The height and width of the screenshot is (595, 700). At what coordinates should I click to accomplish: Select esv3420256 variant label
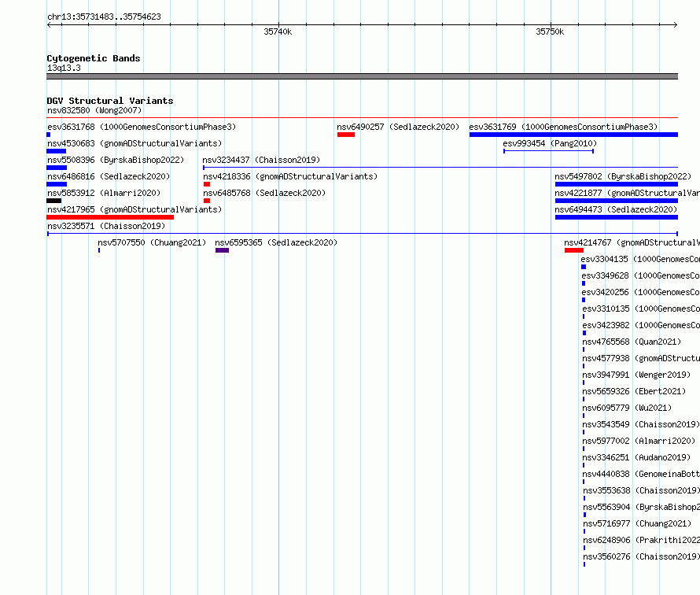641,292
